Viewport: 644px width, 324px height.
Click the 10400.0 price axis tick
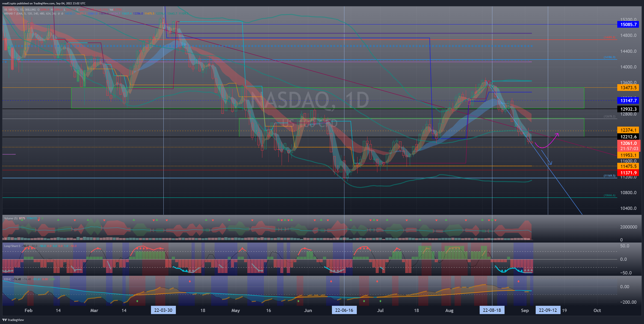pyautogui.click(x=628, y=208)
